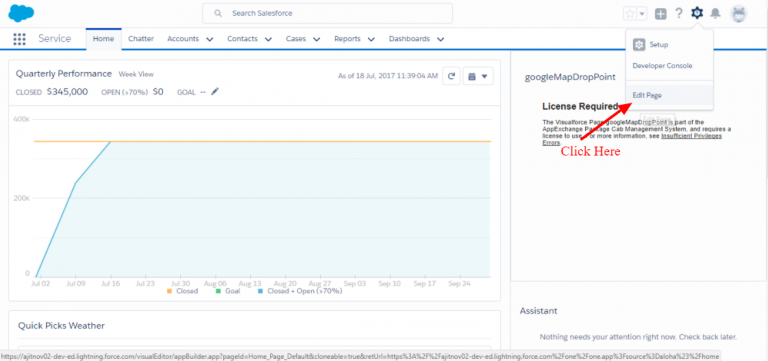The height and width of the screenshot is (361, 768).
Task: Edit the goal with pencil icon
Action: tap(215, 92)
